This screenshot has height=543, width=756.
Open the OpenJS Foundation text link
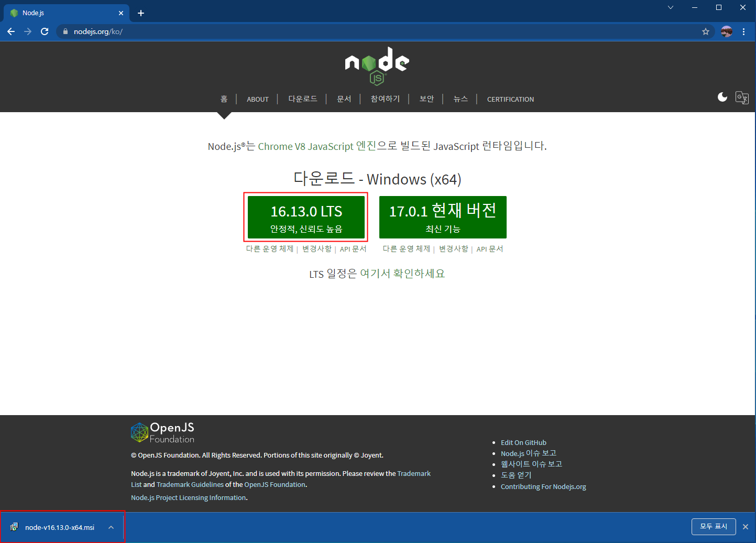tap(275, 484)
